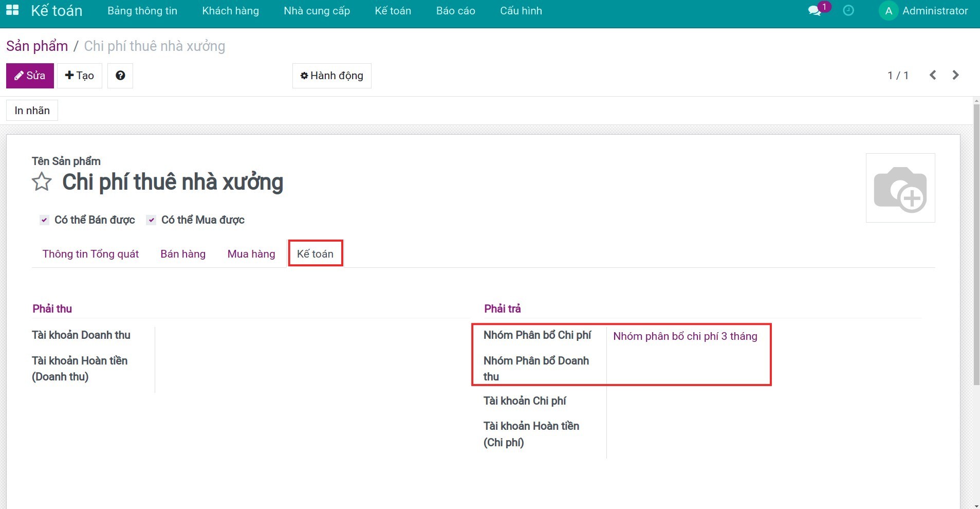Screen dimensions: 980x509
Task: Open the 'Cấu hình' top menu
Action: (x=521, y=11)
